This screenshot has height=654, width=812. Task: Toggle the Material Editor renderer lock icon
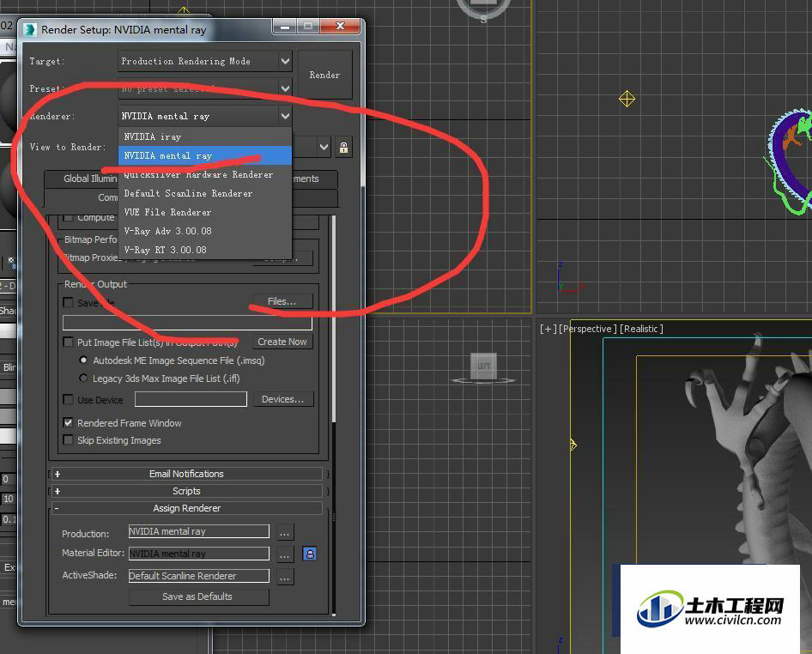[309, 554]
